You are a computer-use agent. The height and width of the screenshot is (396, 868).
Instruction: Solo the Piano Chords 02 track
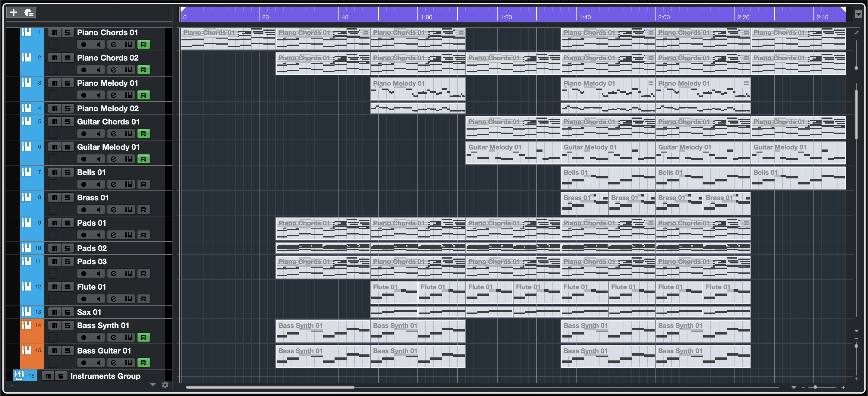[x=68, y=58]
